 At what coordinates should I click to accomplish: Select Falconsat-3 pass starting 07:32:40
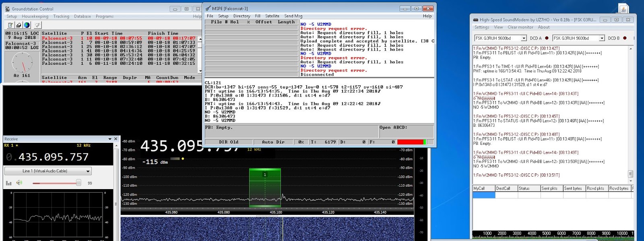click(119, 59)
